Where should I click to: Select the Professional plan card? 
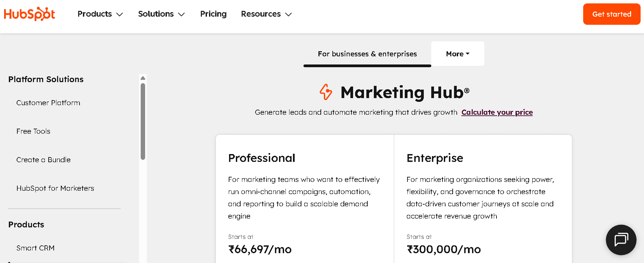(304, 197)
